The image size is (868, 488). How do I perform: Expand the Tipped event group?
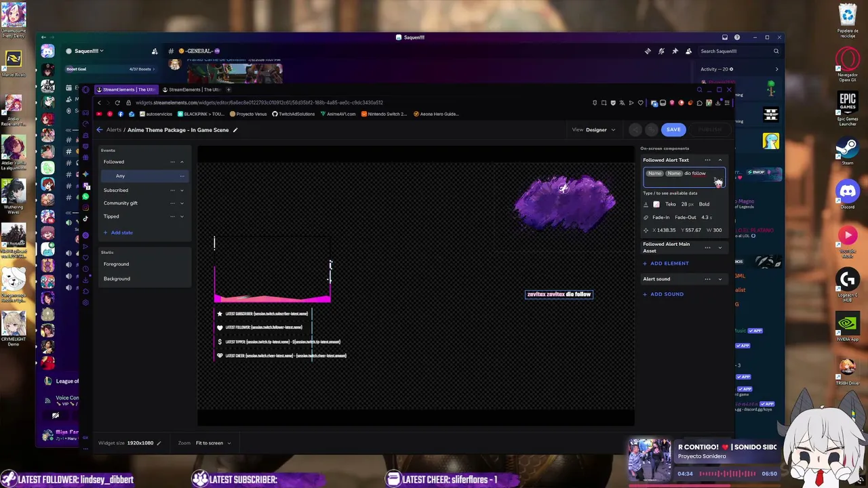[182, 216]
